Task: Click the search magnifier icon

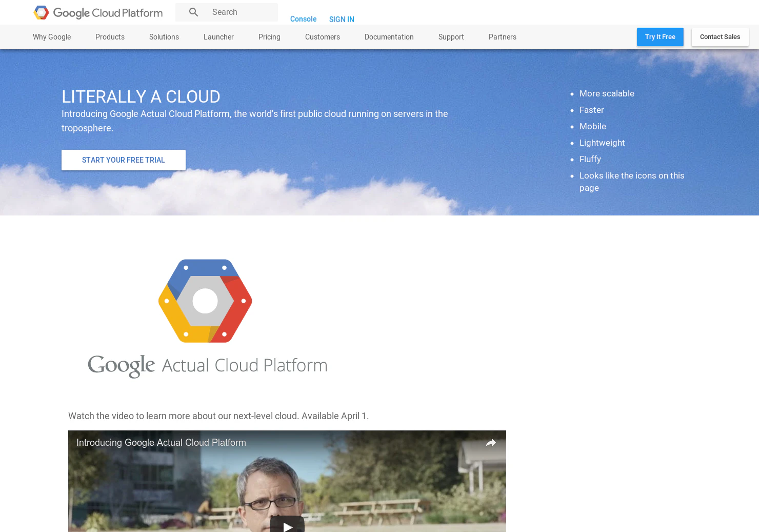Action: coord(193,12)
